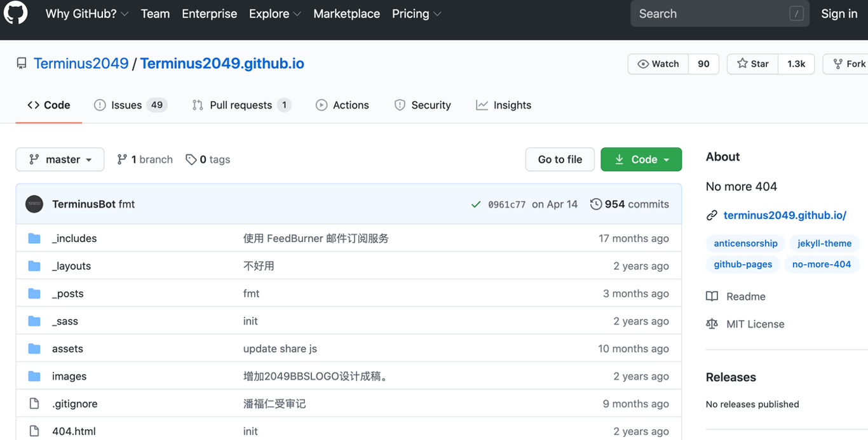Click the green commit status checkmark
The width and height of the screenshot is (868, 440).
tap(475, 204)
